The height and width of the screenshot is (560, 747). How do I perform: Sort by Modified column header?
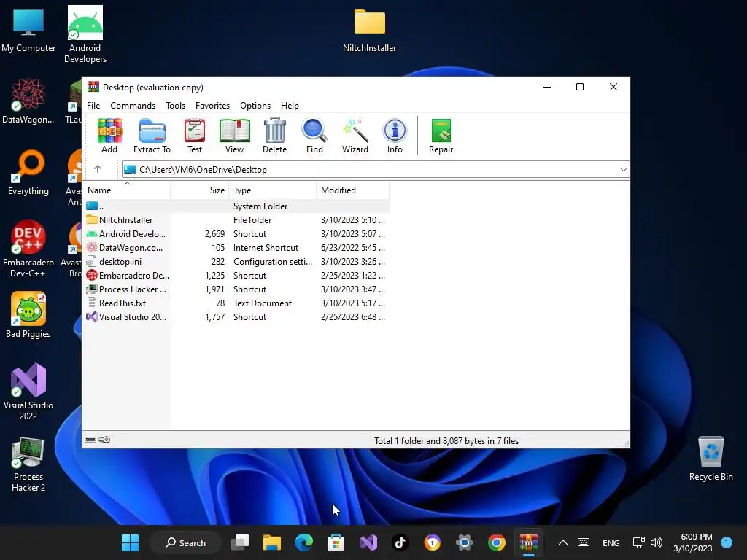click(352, 190)
